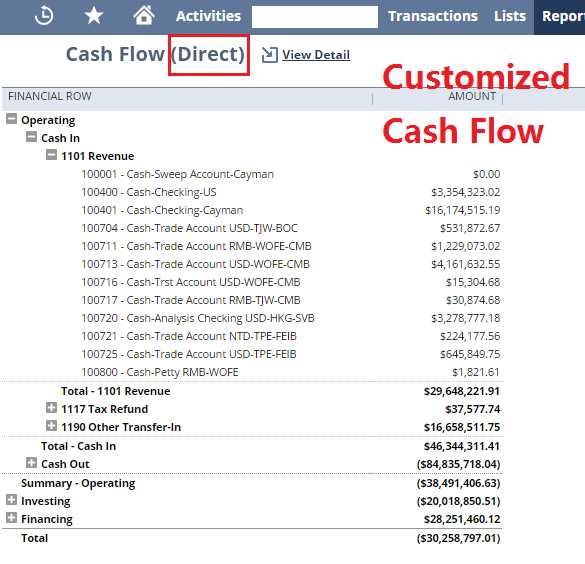
Task: Click the amount $1,821.61
Action: [476, 372]
